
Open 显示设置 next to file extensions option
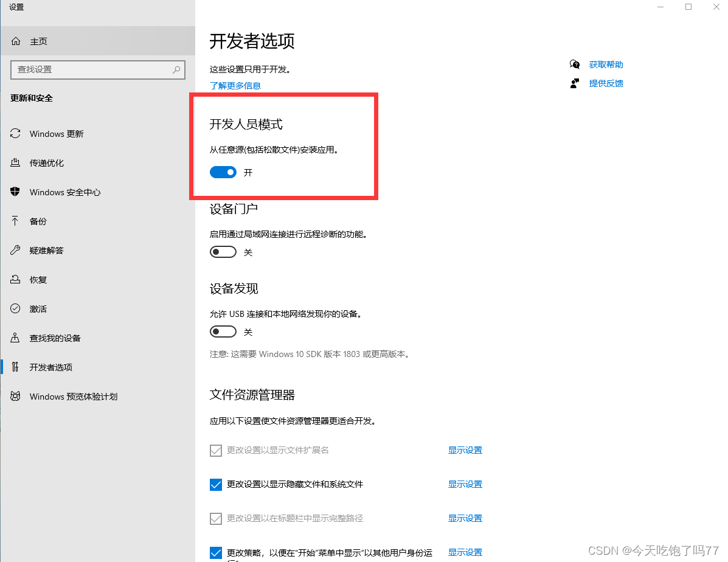pos(465,450)
